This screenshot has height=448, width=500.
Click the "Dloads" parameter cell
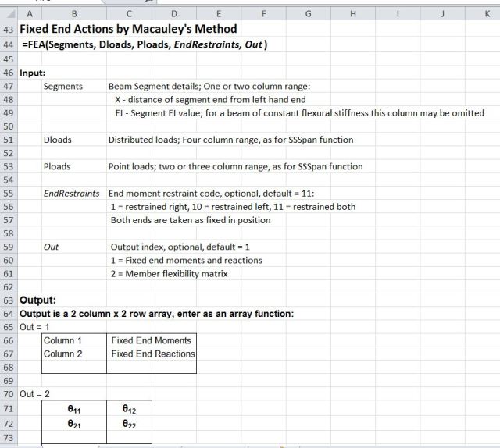(x=58, y=140)
